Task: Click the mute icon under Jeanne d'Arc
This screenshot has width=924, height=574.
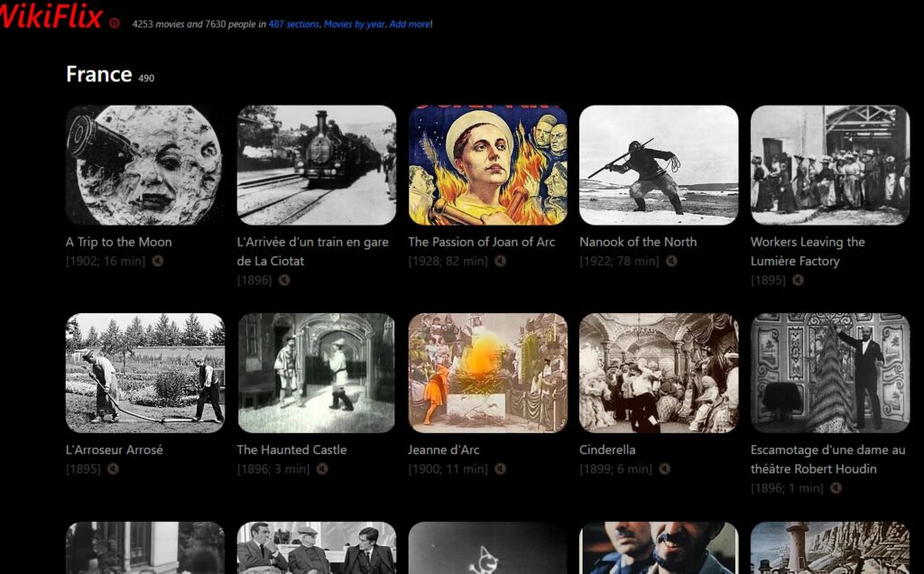Action: tap(500, 468)
